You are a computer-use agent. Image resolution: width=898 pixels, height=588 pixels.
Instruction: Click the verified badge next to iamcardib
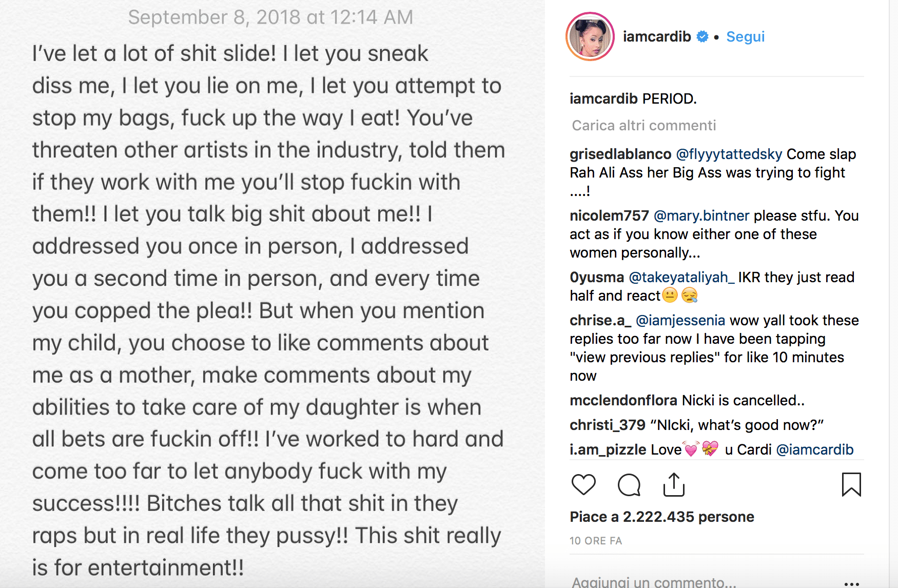coord(702,37)
